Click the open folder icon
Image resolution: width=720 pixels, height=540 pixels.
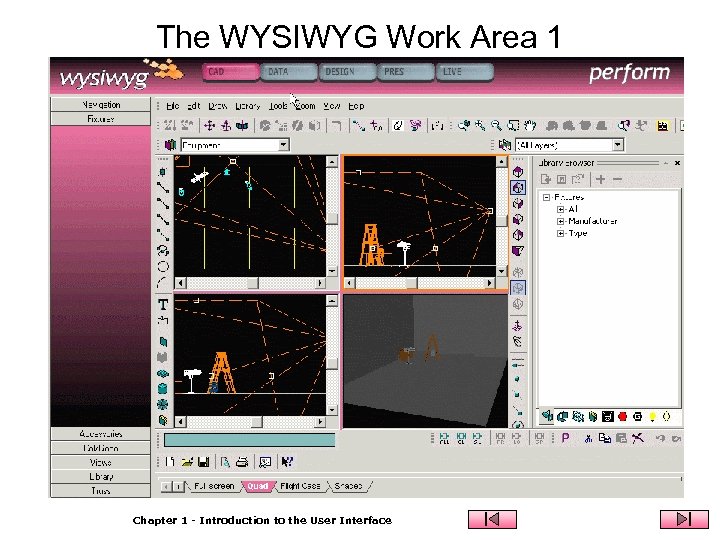(186, 462)
